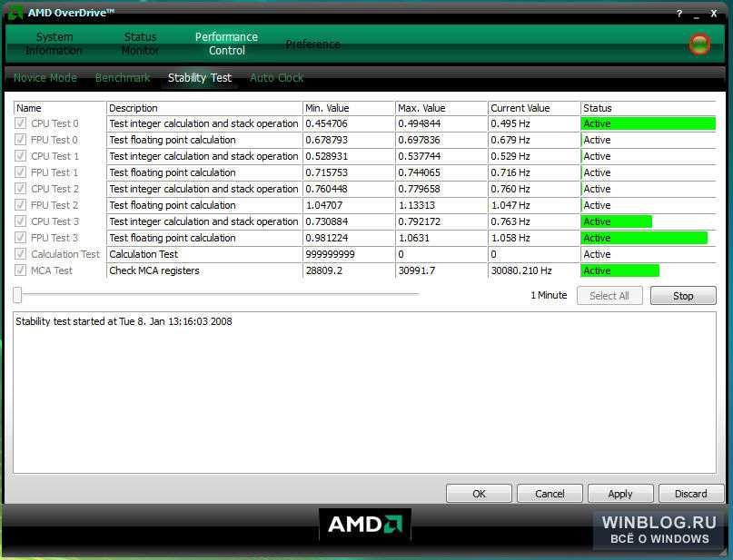Click the AMD OverDrive title bar logo

(15, 12)
